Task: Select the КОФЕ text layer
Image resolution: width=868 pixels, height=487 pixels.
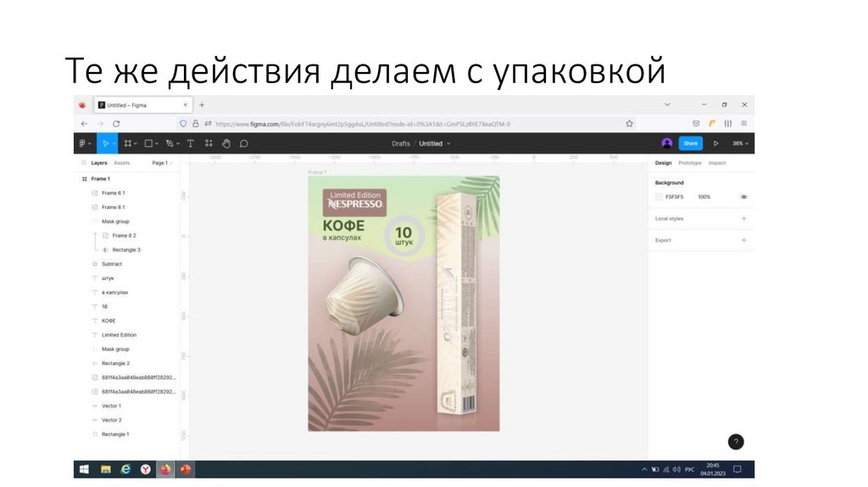Action: 108,320
